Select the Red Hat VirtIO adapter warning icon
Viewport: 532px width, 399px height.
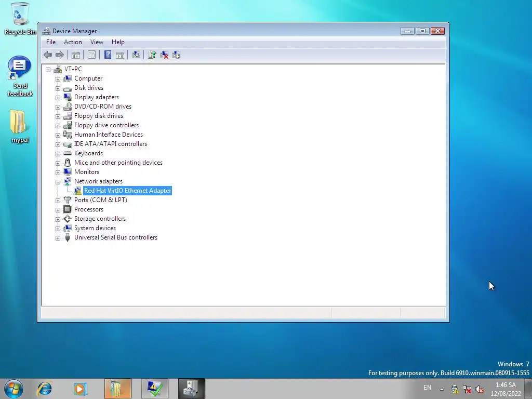(78, 191)
